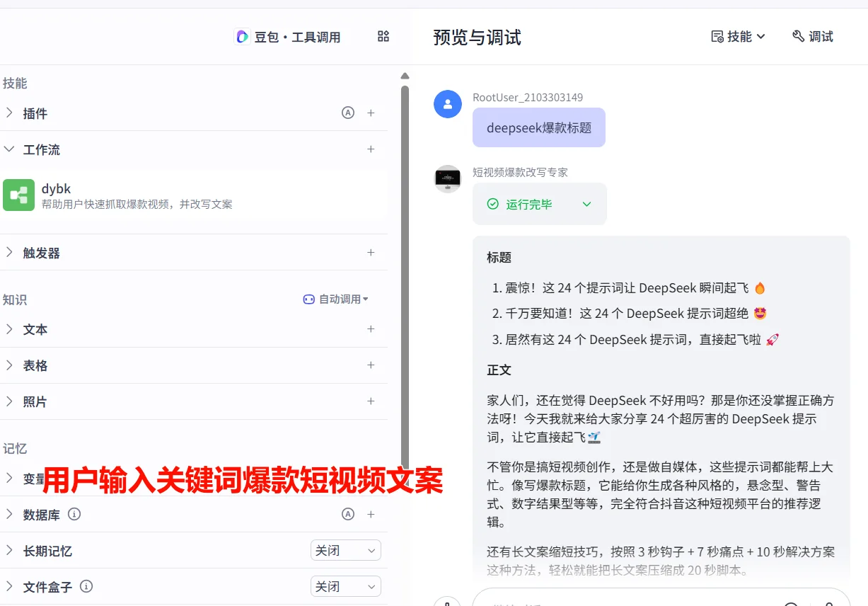Image resolution: width=868 pixels, height=606 pixels.
Task: Click the scrollbar up arrow in left panel
Action: point(405,76)
